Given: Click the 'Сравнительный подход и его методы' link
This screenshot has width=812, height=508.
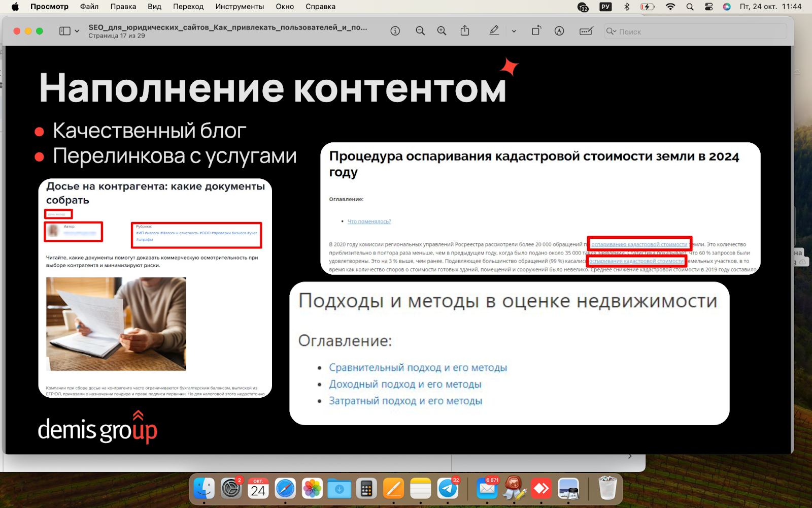Looking at the screenshot, I should click(x=419, y=367).
